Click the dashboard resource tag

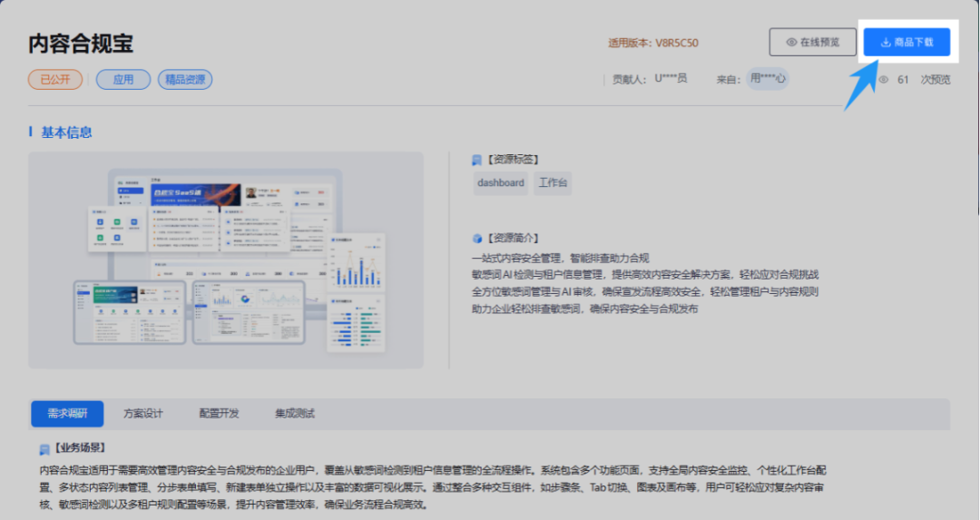501,183
